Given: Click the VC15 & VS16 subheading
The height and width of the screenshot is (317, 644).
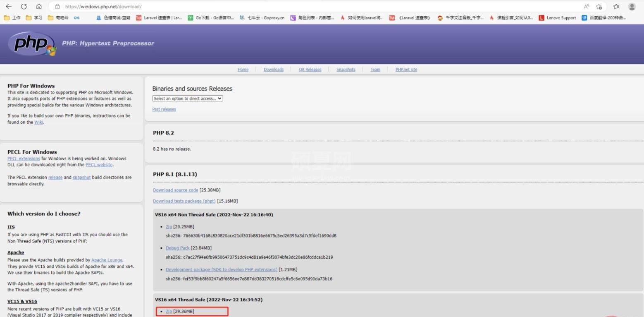Looking at the screenshot, I should (x=22, y=301).
